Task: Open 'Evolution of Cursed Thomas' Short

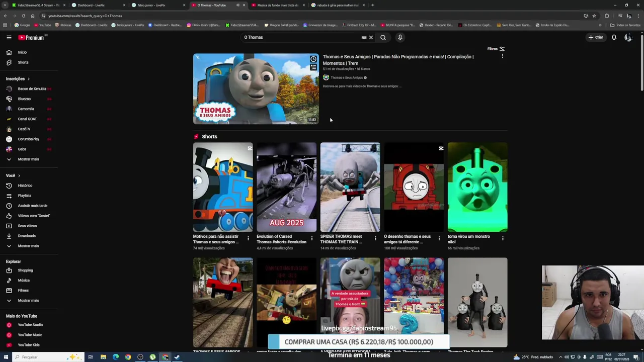Action: (286, 187)
